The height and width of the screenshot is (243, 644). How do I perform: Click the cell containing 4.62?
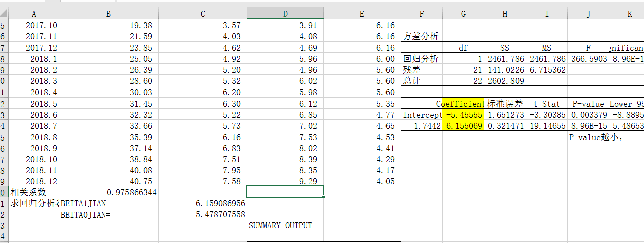pos(203,48)
